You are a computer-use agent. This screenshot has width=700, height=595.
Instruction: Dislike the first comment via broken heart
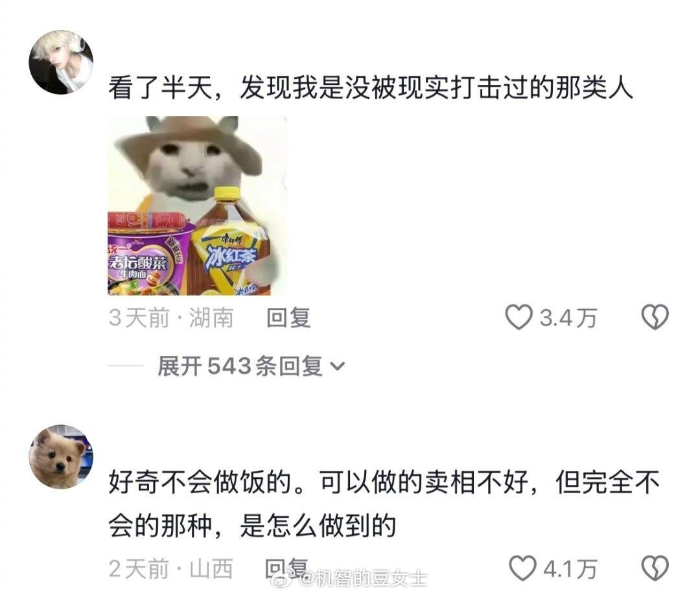tap(655, 317)
